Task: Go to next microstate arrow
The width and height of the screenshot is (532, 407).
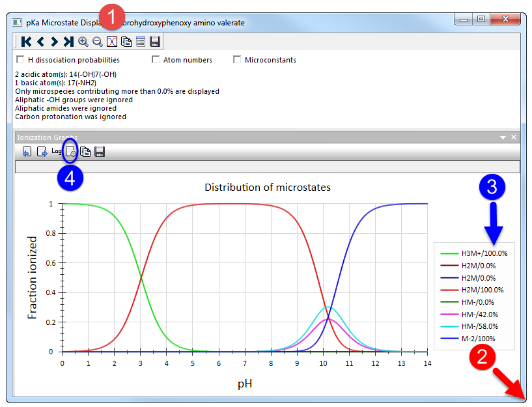Action: [54, 42]
